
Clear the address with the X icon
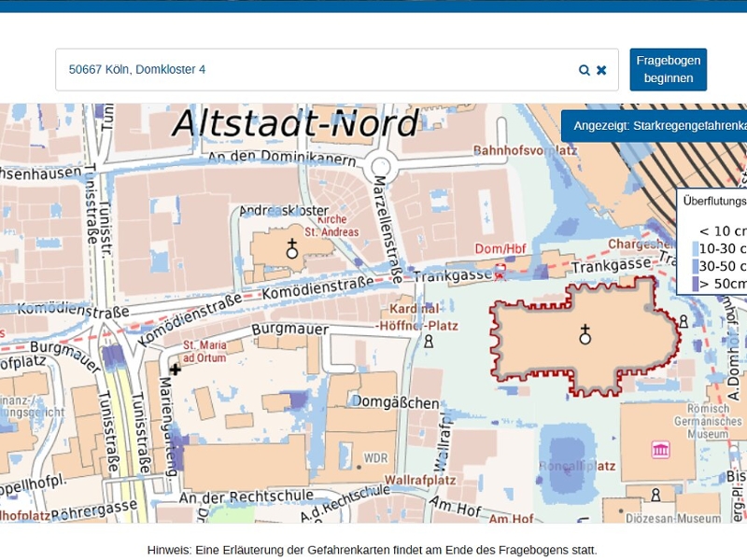pyautogui.click(x=601, y=70)
